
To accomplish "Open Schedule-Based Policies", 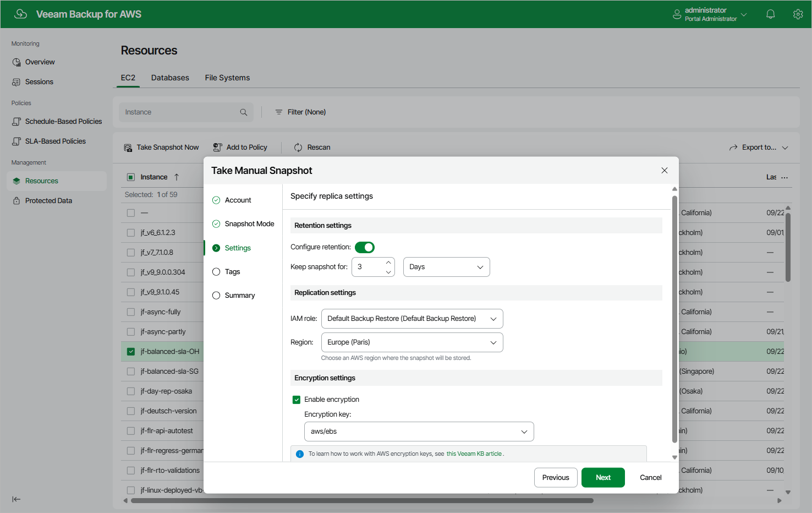I will (x=63, y=122).
